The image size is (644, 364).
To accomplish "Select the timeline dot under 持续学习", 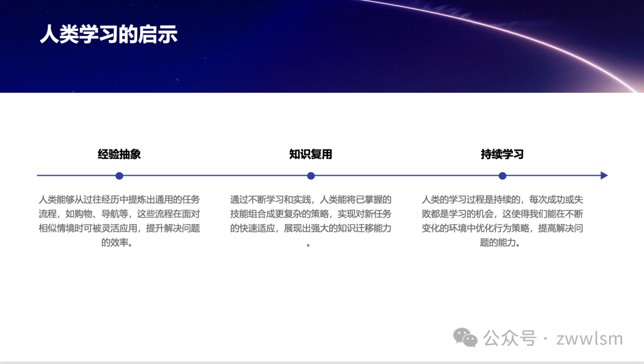I will tap(501, 176).
